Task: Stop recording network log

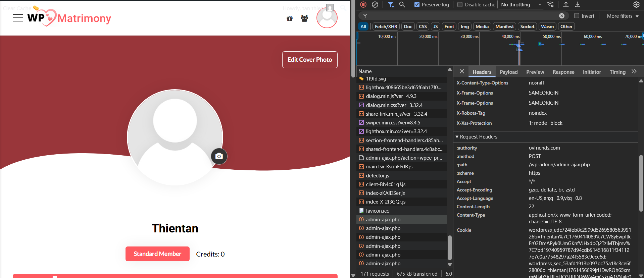Action: click(x=363, y=4)
